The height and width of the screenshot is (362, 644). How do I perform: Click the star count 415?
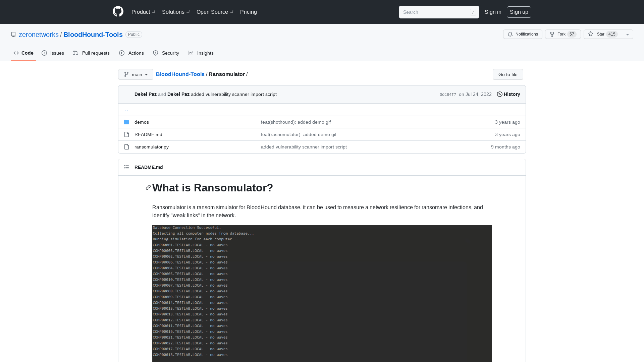click(612, 34)
